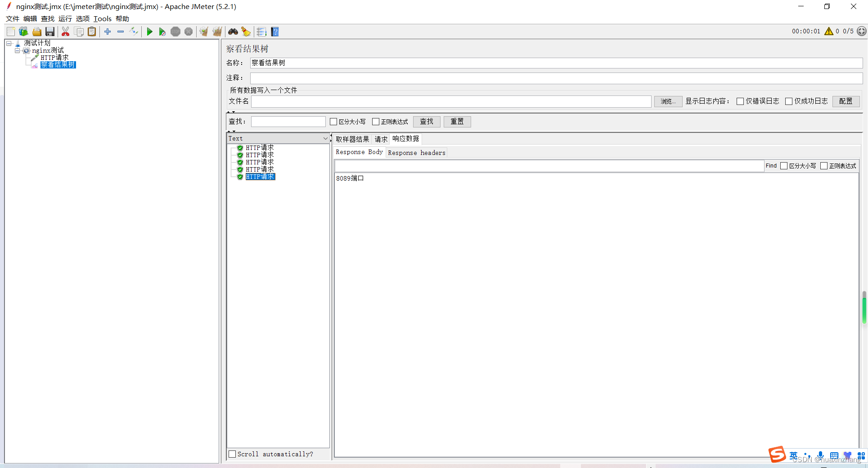The height and width of the screenshot is (468, 868).
Task: Click the remote engine status icon
Action: (862, 31)
